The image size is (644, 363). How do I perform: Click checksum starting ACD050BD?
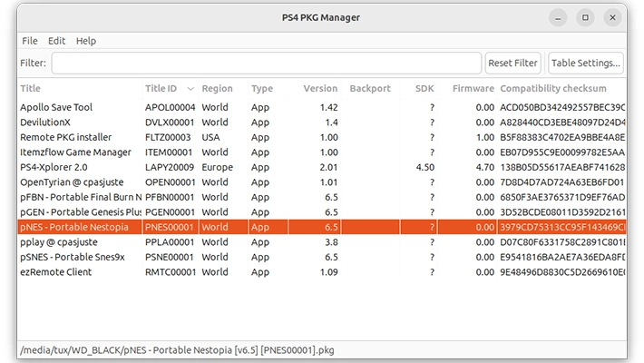(562, 107)
